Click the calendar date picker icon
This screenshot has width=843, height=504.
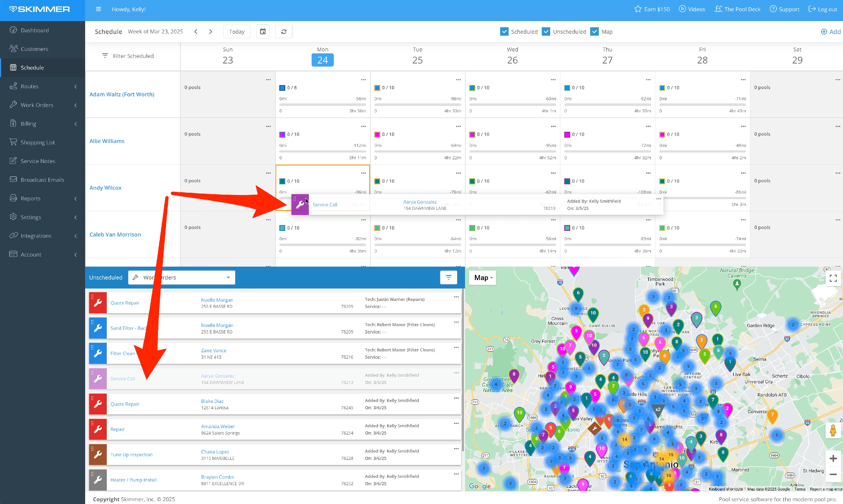pos(262,31)
